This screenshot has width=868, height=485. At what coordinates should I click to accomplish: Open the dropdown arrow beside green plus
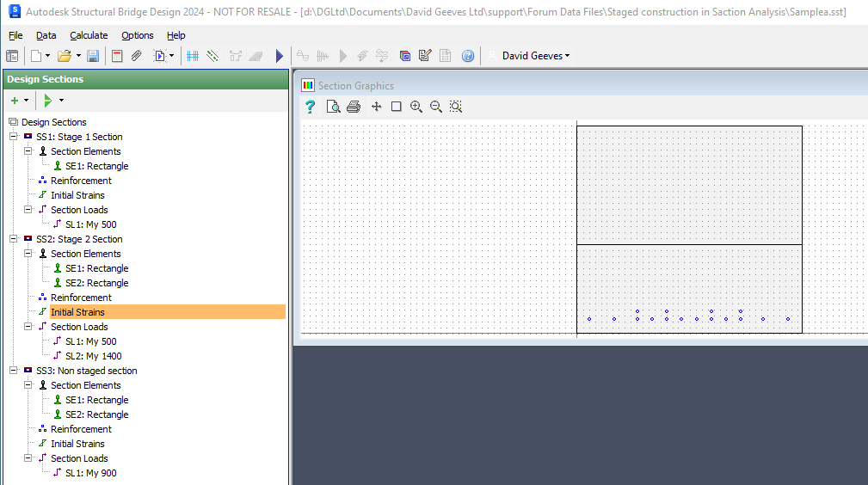(x=26, y=101)
